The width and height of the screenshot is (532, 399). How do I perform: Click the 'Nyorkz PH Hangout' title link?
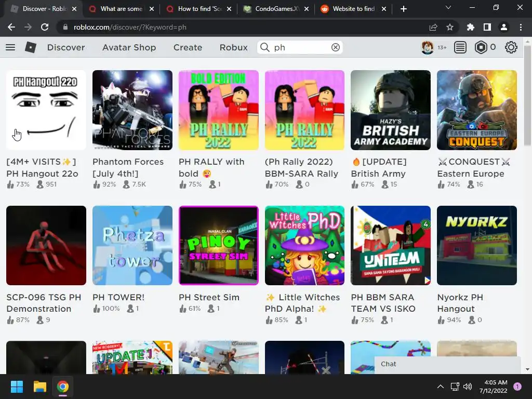click(x=460, y=303)
